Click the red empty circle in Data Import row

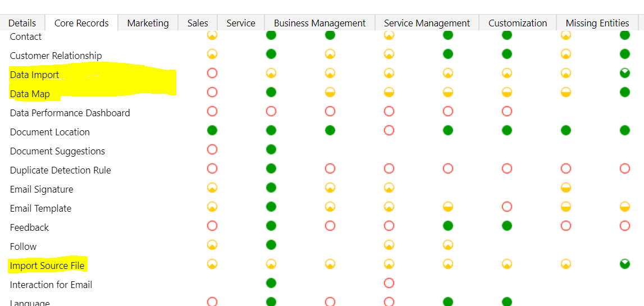coord(212,73)
